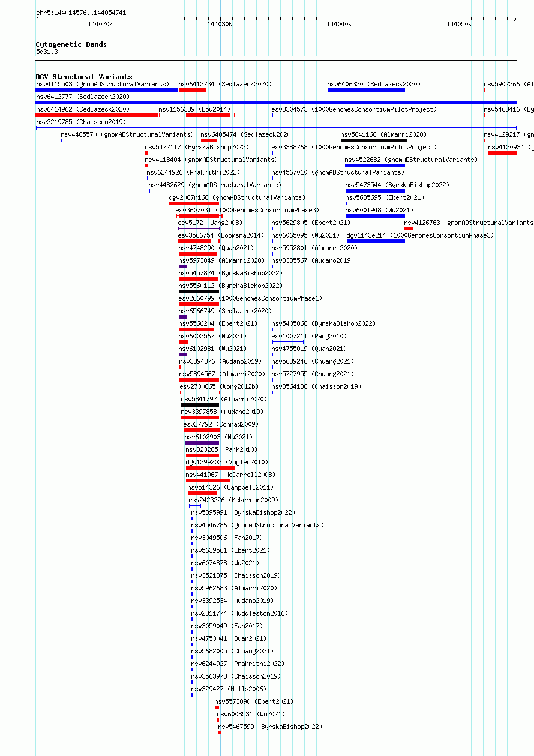Viewport: 534px width, 756px height.
Task: Click nsv441967 McCarroll2008 label
Action: tap(230, 475)
